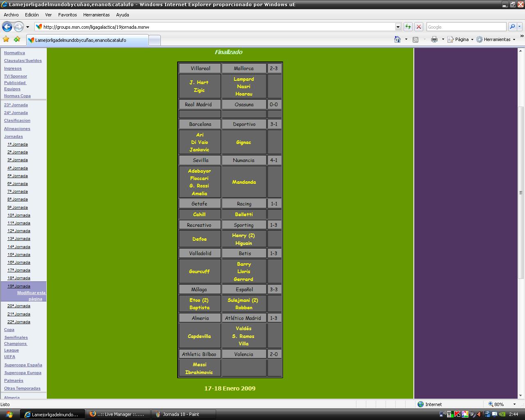This screenshot has height=420, width=525.
Task: Expand the address bar history dropdown
Action: coord(398,27)
